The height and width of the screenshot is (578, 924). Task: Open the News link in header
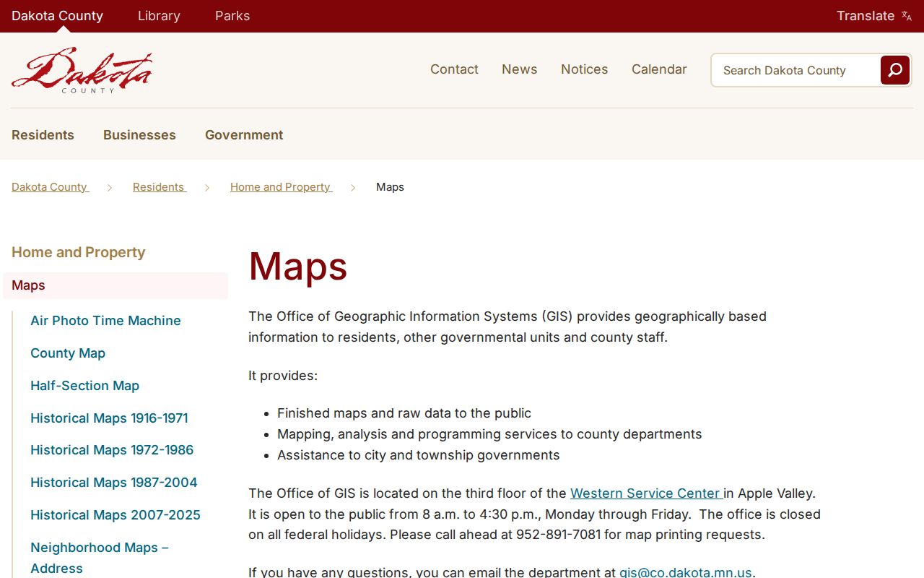click(x=520, y=69)
